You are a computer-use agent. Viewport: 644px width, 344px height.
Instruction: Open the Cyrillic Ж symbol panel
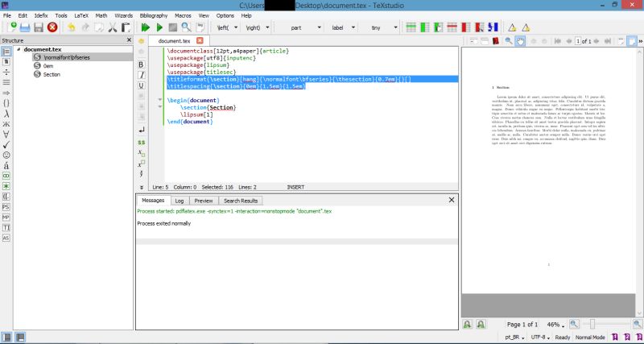pos(6,124)
